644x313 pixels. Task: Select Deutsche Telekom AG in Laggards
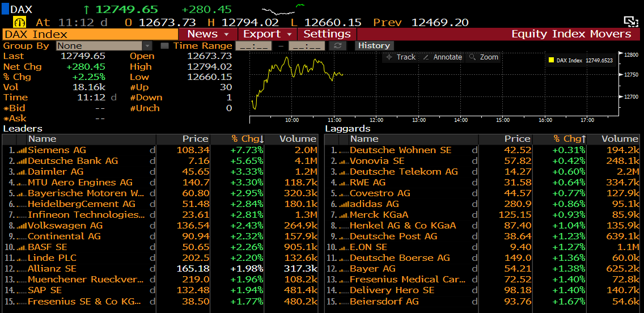point(404,172)
